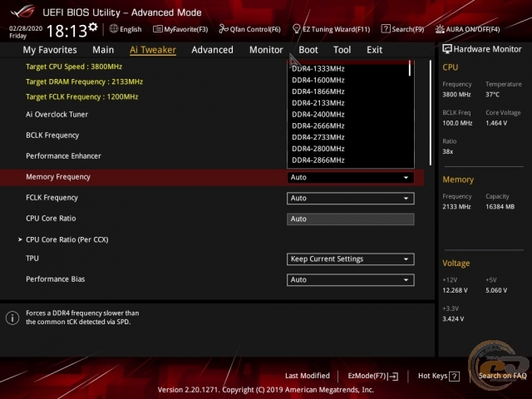Open the Tool tab
Viewport: 532px width, 399px height.
pyautogui.click(x=342, y=50)
